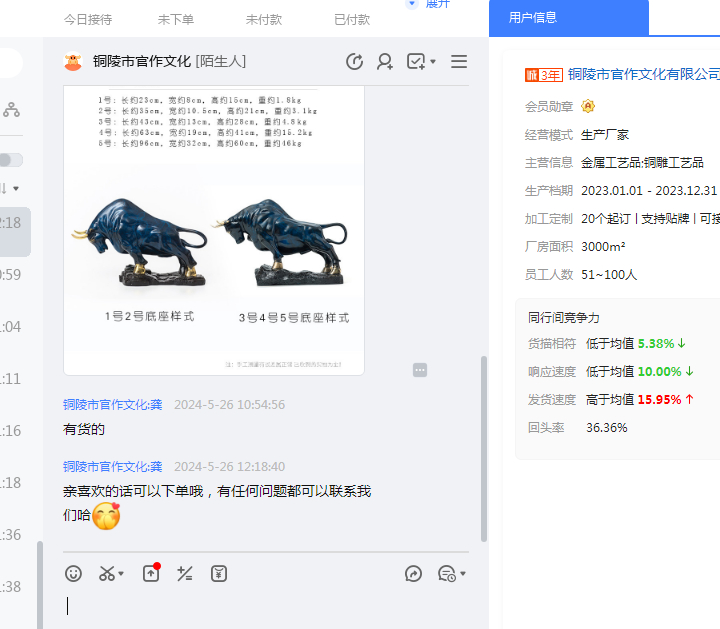The width and height of the screenshot is (720, 629).
Task: Switch to 未下单 tab
Action: pyautogui.click(x=176, y=20)
